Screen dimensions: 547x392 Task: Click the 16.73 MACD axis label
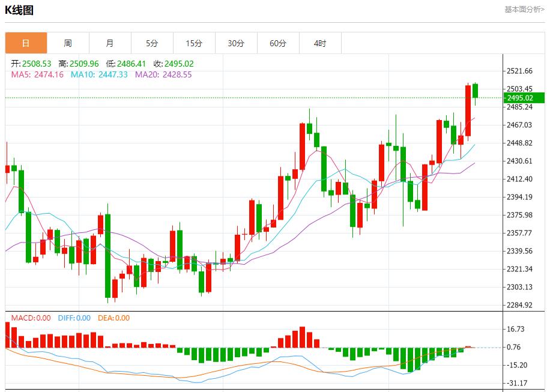click(516, 329)
